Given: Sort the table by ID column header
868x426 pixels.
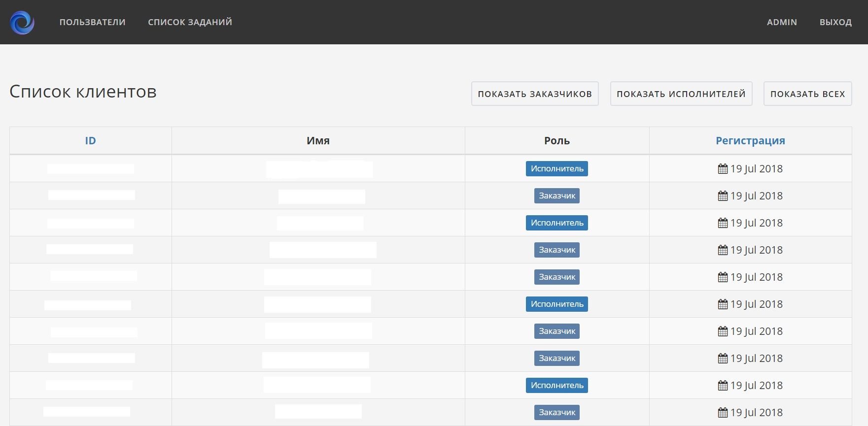Looking at the screenshot, I should tap(90, 141).
